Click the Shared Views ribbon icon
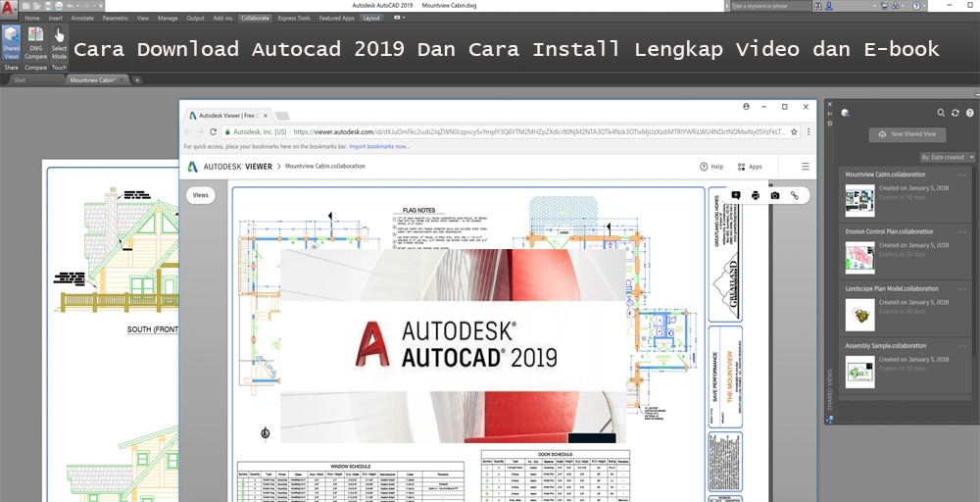This screenshot has width=980, height=502. [x=11, y=43]
